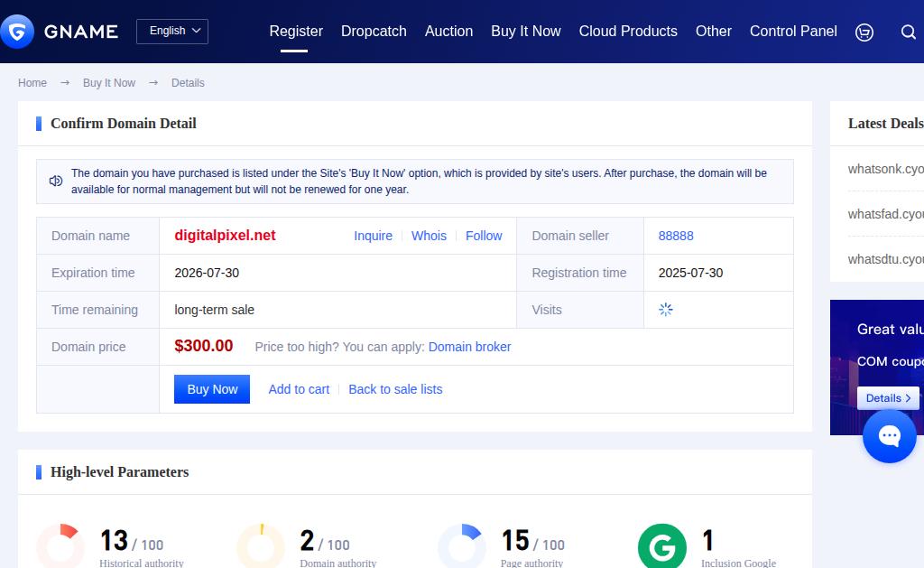Open the shopping cart icon
924x568 pixels.
[x=864, y=33]
